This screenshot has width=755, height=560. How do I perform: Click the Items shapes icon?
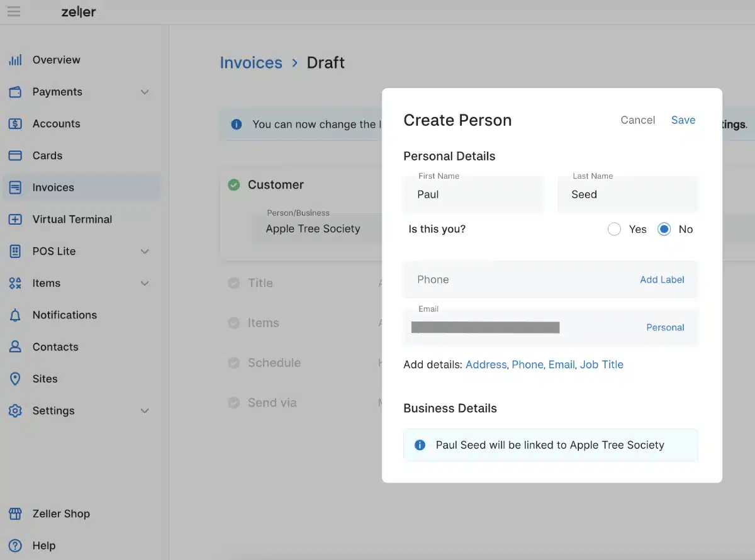tap(15, 283)
